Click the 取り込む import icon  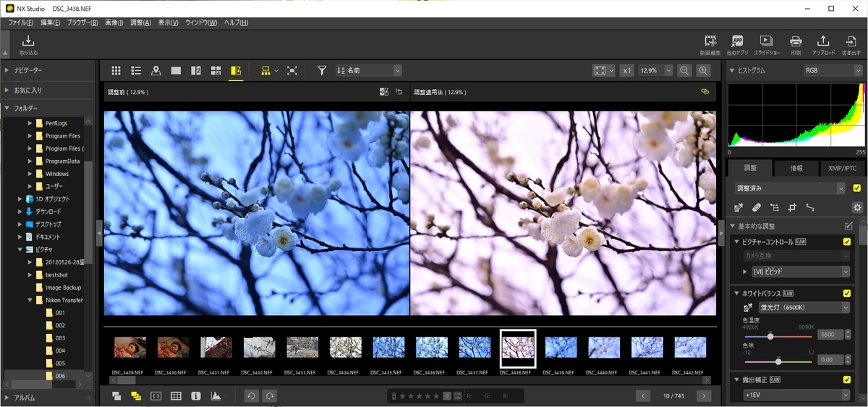pos(29,45)
